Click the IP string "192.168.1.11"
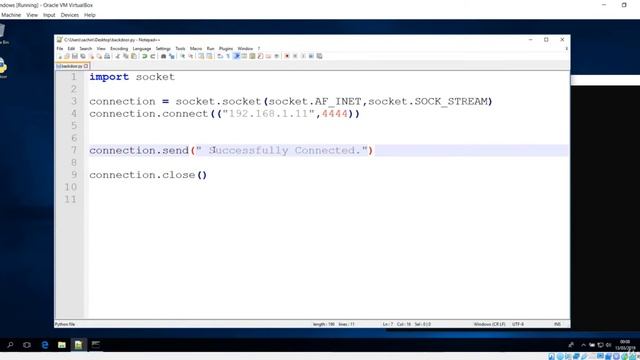 [x=268, y=113]
